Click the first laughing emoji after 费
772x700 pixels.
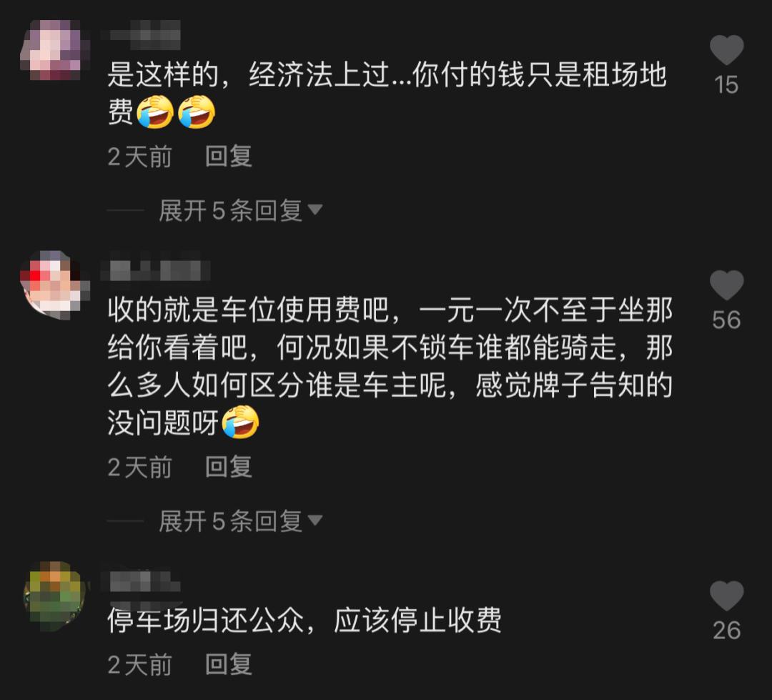pyautogui.click(x=155, y=112)
